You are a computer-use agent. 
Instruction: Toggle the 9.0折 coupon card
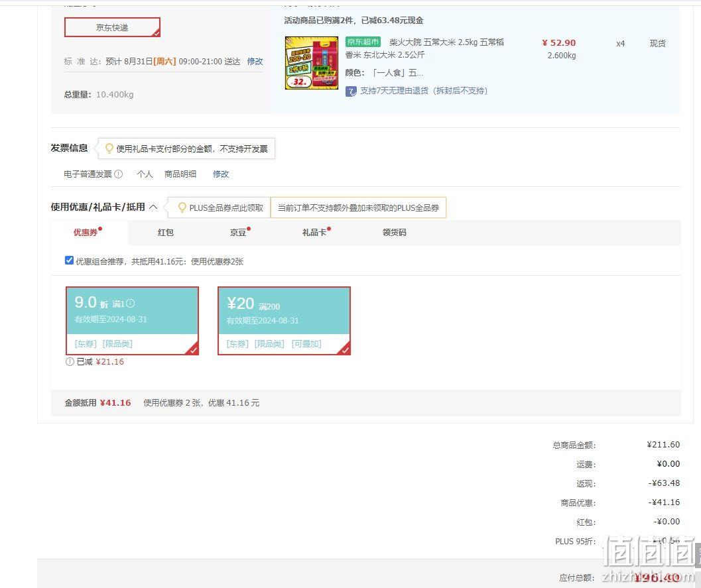pyautogui.click(x=133, y=321)
